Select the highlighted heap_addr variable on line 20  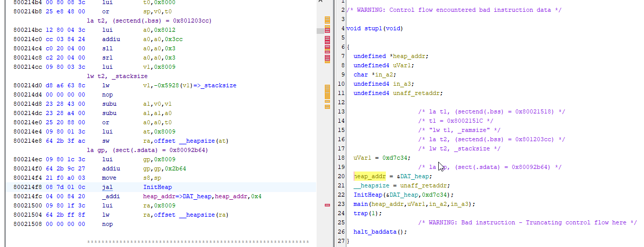369,176
